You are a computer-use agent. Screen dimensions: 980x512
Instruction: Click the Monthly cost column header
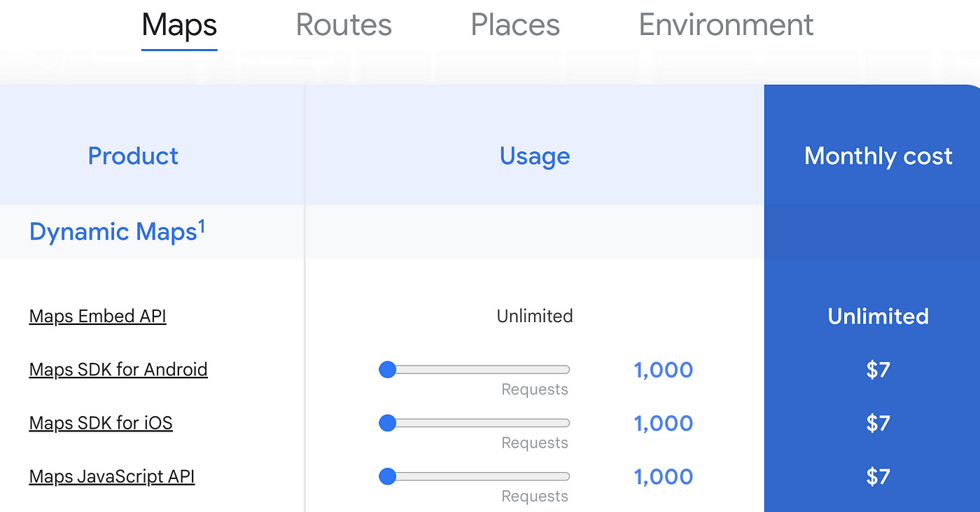(x=878, y=155)
